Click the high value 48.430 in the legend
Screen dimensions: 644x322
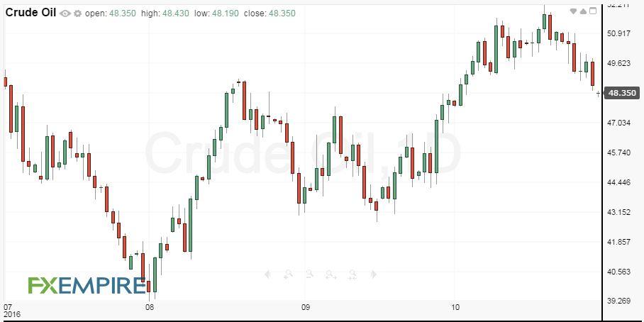pos(174,13)
